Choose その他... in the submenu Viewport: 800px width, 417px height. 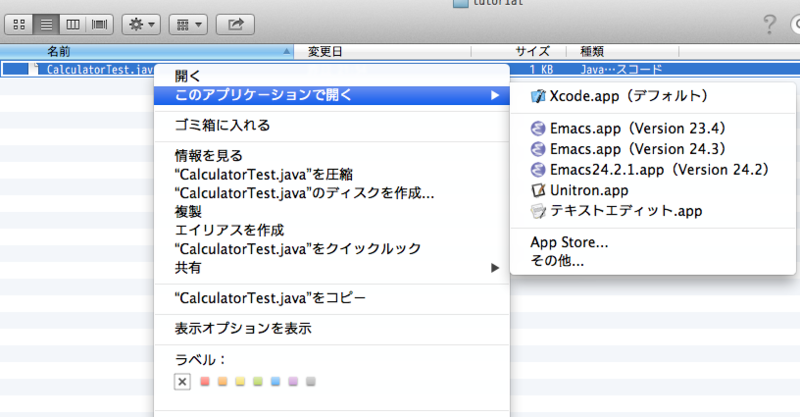[x=653, y=261]
